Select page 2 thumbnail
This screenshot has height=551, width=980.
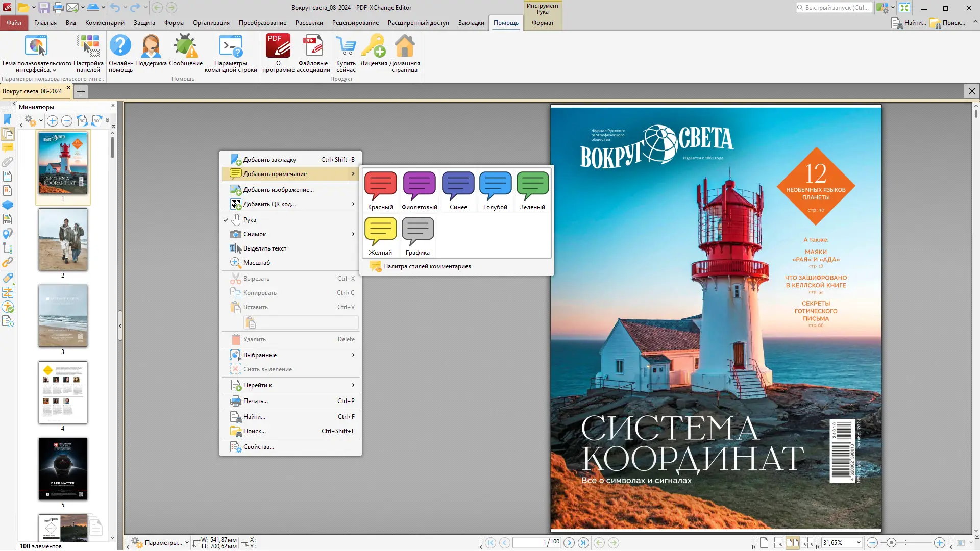(x=63, y=239)
